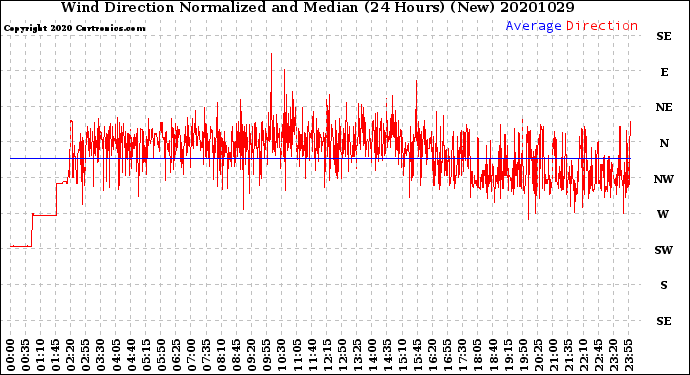
Task: Click the 01:45 time axis label
Action: point(56,355)
